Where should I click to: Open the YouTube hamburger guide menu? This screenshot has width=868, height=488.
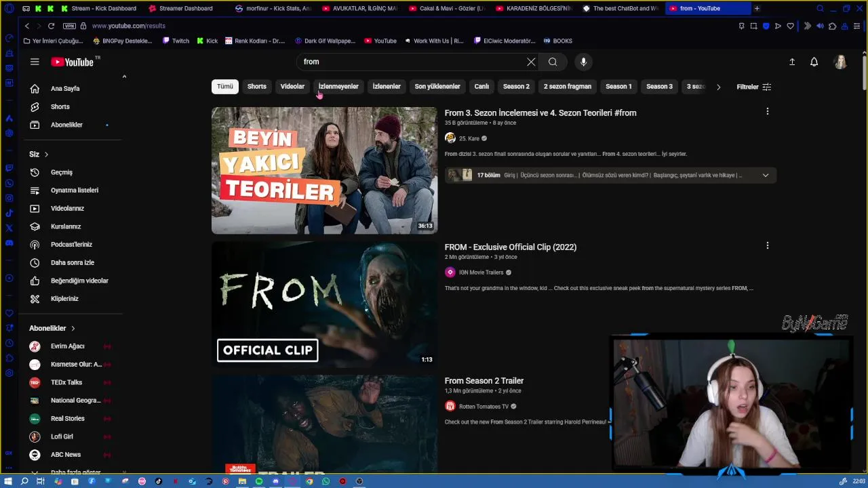[35, 62]
